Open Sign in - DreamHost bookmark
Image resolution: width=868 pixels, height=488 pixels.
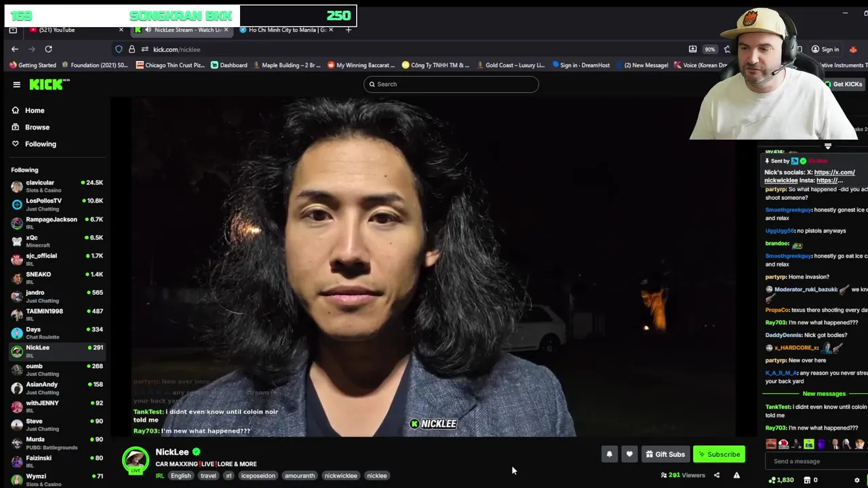point(580,65)
